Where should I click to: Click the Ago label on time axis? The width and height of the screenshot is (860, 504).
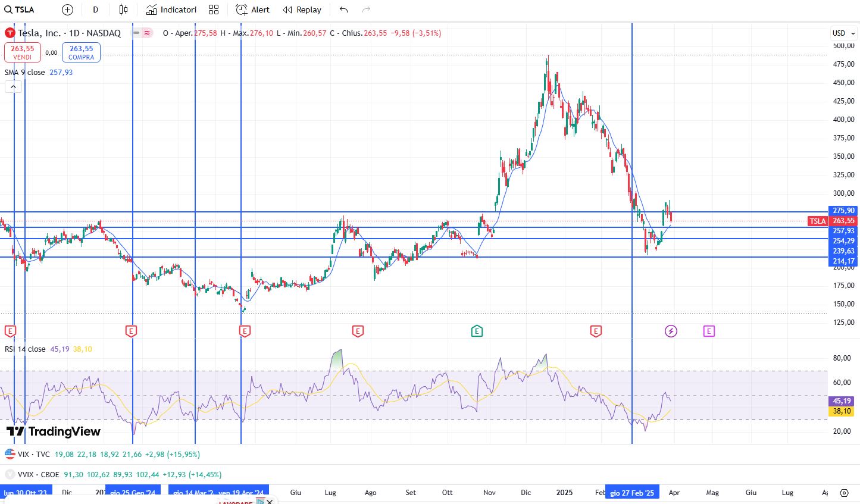(x=370, y=493)
